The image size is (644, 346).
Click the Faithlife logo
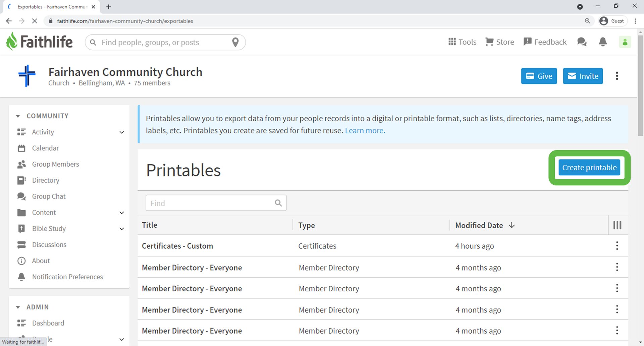pos(39,42)
